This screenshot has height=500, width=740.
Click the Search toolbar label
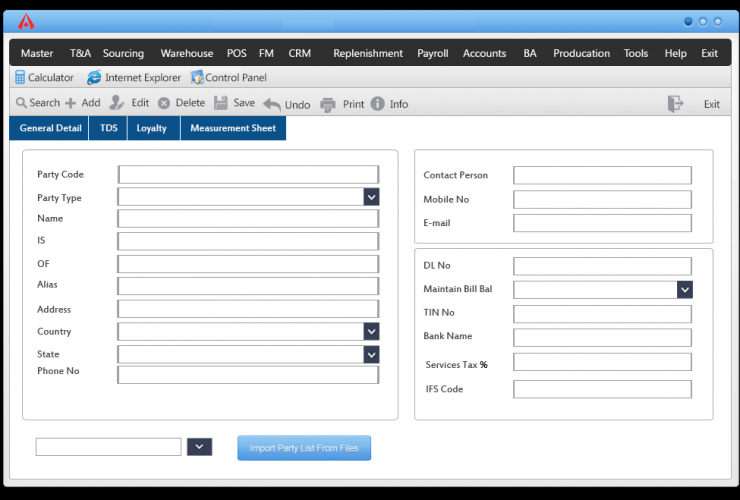point(44,102)
